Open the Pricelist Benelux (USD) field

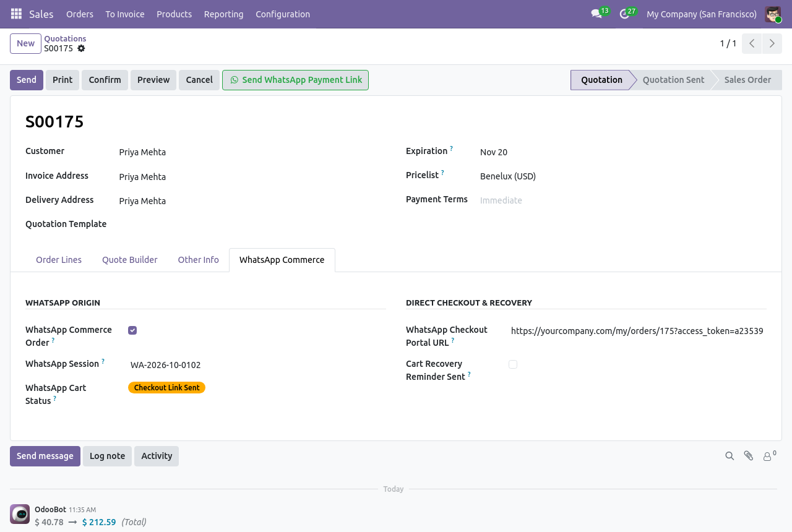pyautogui.click(x=623, y=176)
